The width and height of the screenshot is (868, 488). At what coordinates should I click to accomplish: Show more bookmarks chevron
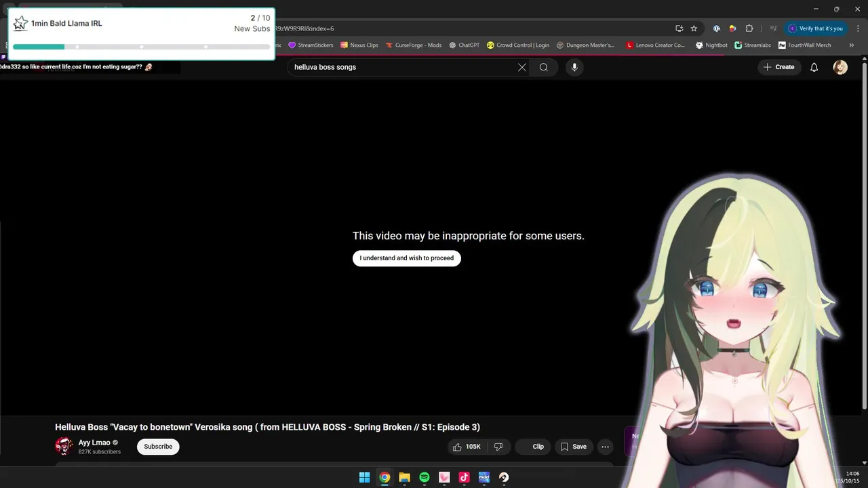pos(852,45)
